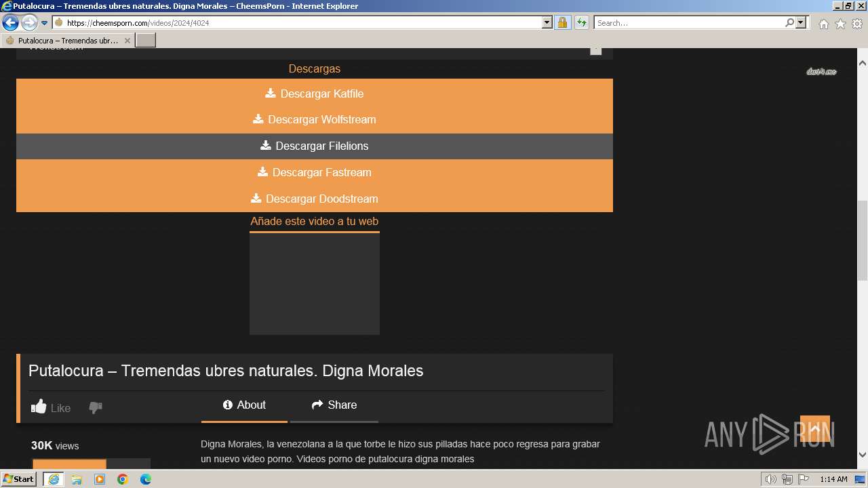Click the Katfile download icon

271,93
